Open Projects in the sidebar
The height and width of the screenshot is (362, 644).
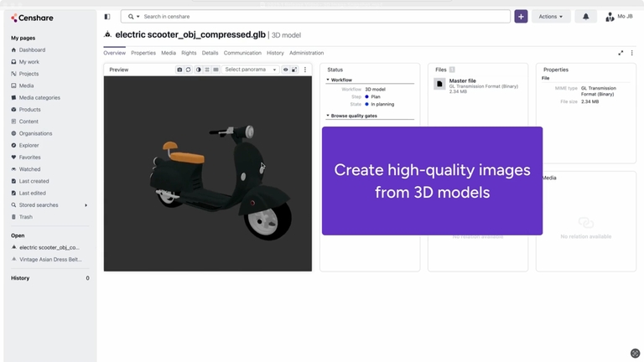pyautogui.click(x=29, y=74)
